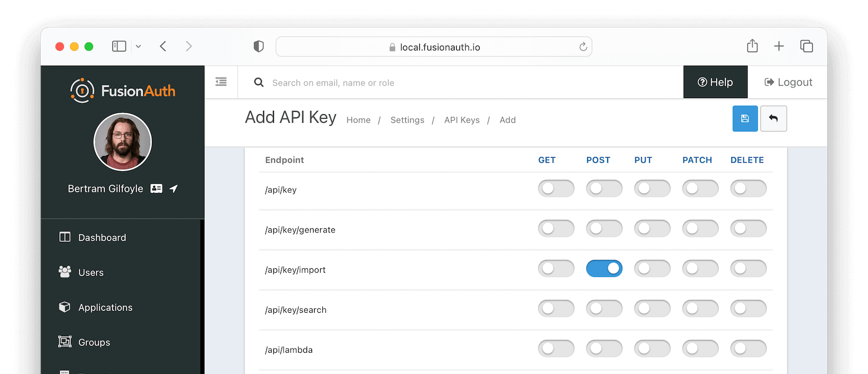Click the blue save API key icon

point(745,119)
